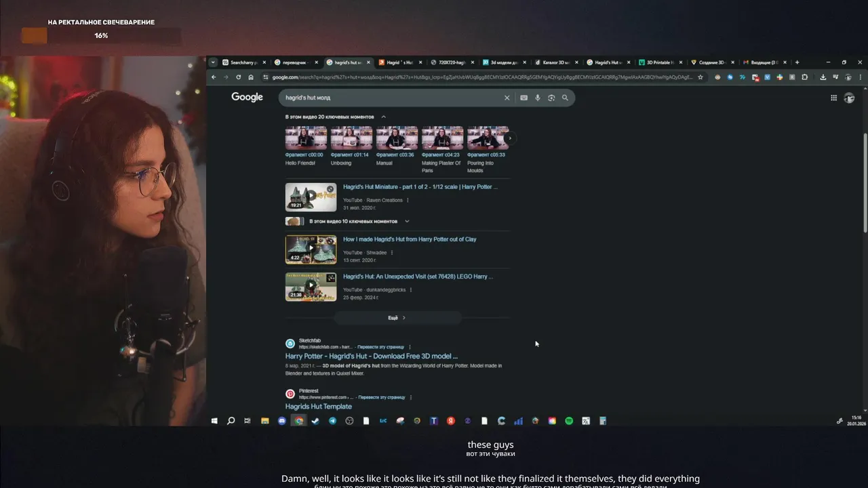
Task: Open more options for Pinterest result
Action: [x=411, y=397]
